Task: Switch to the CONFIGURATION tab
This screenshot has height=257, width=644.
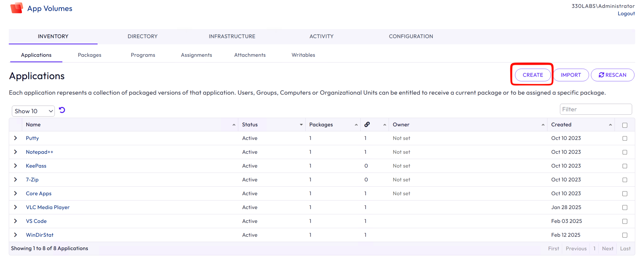Action: click(411, 36)
